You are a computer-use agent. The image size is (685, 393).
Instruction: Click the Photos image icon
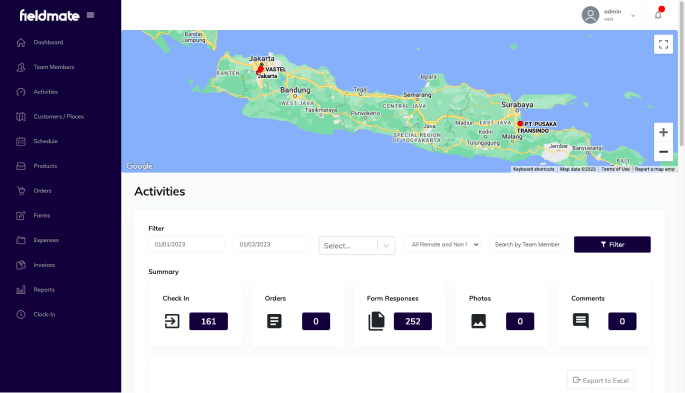(478, 321)
